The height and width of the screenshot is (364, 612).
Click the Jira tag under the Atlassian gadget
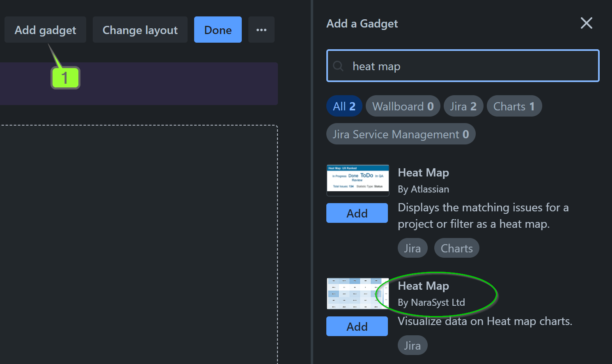(412, 248)
